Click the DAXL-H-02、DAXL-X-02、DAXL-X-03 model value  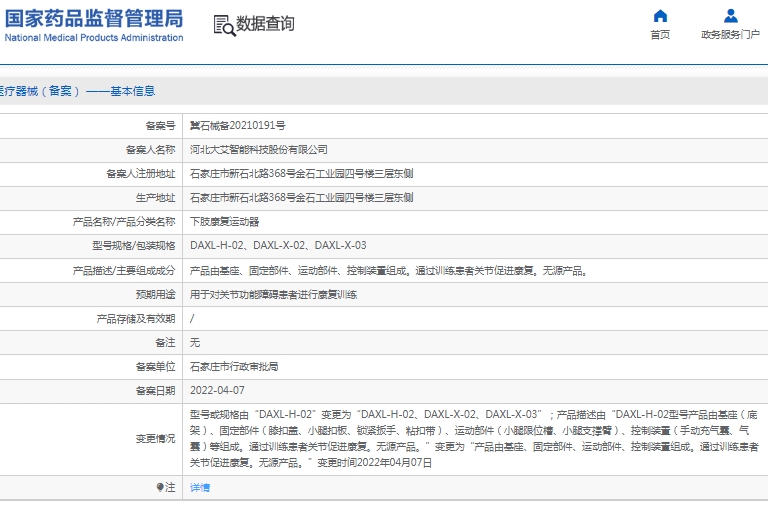pyautogui.click(x=278, y=245)
